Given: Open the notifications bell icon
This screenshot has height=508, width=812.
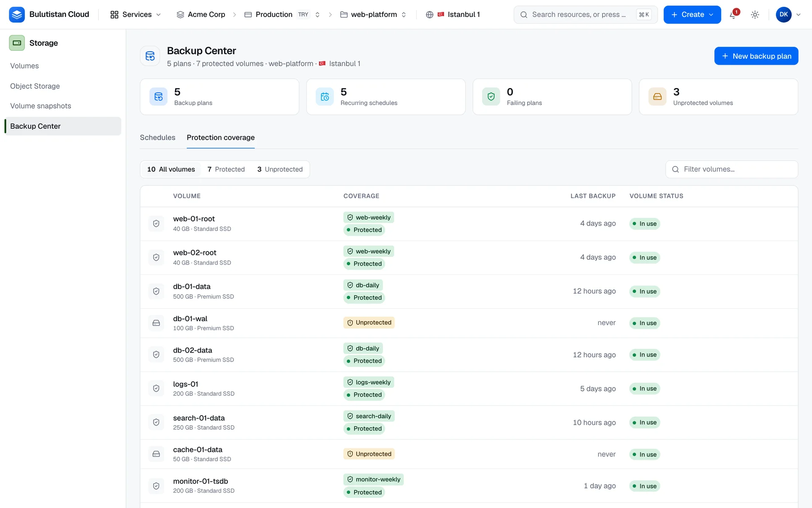Looking at the screenshot, I should (x=733, y=15).
